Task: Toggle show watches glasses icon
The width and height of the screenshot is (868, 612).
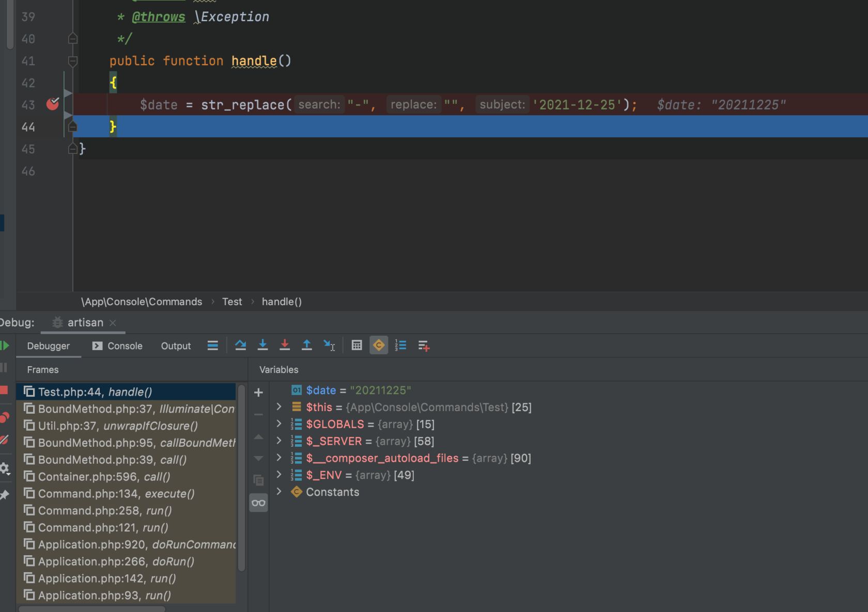Action: [258, 503]
